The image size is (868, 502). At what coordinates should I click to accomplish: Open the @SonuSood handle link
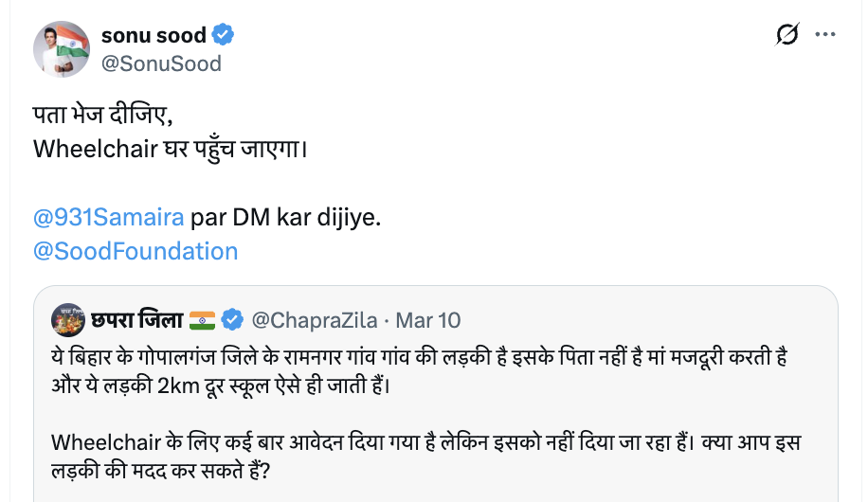click(x=160, y=63)
